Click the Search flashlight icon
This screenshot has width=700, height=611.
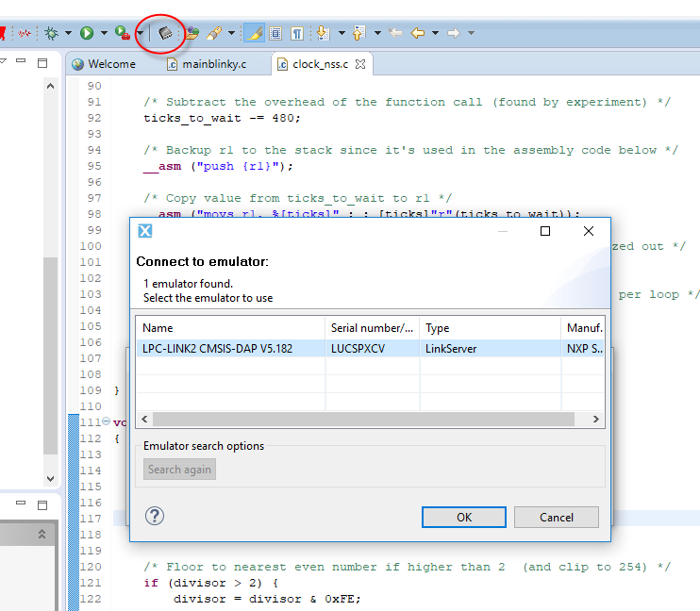point(214,33)
